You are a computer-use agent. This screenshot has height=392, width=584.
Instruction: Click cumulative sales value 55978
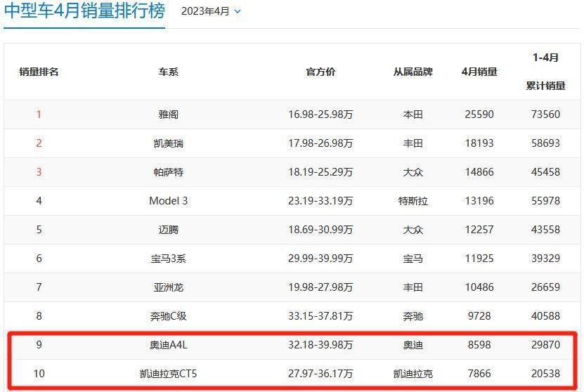545,201
